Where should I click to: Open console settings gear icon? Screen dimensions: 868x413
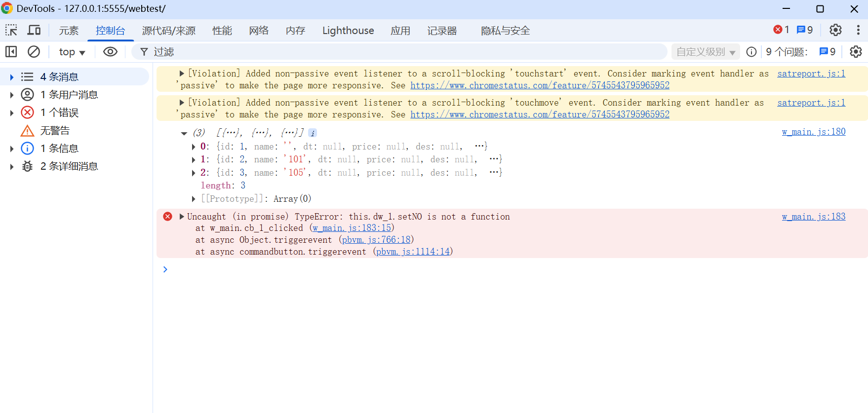tap(856, 52)
